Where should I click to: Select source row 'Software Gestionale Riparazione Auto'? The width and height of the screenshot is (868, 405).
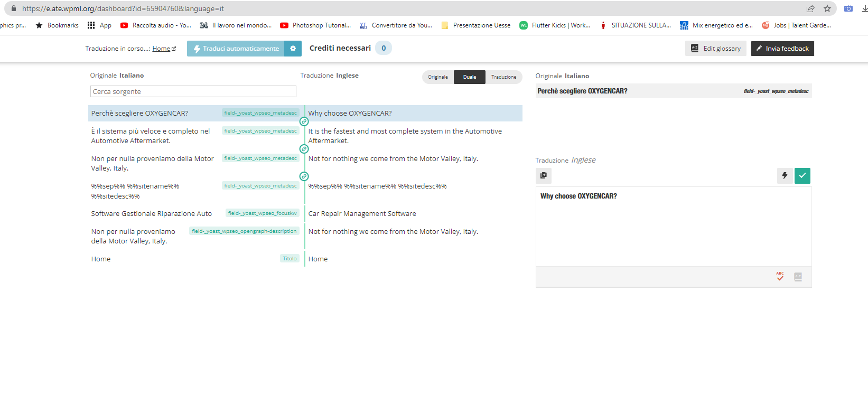click(x=151, y=214)
